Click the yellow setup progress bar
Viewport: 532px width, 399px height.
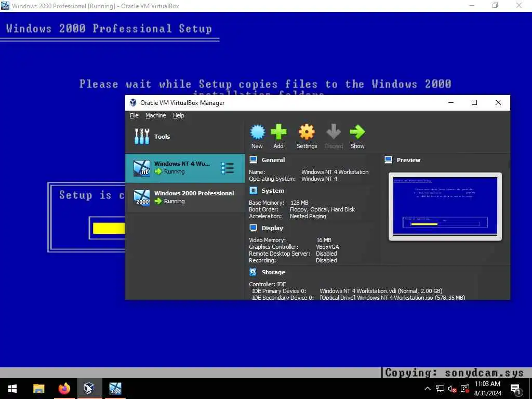click(109, 228)
